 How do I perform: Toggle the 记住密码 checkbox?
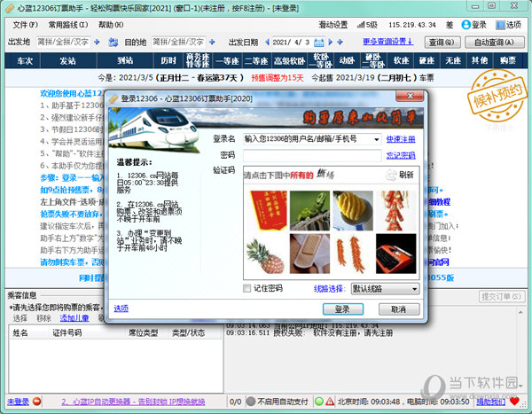point(247,288)
